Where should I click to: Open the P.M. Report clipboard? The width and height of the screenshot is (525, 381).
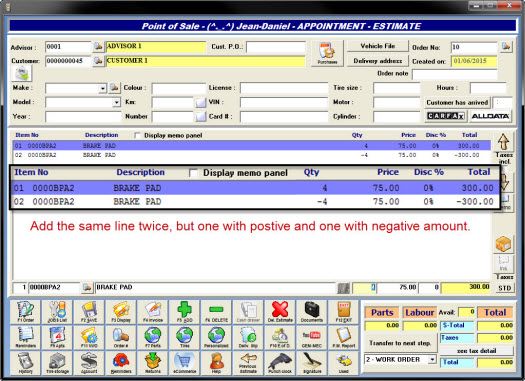click(344, 337)
